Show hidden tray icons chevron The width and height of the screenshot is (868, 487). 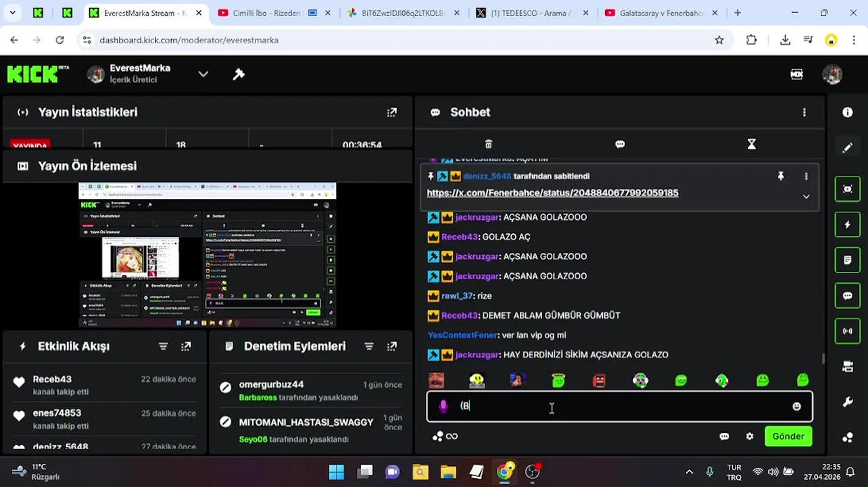689,472
